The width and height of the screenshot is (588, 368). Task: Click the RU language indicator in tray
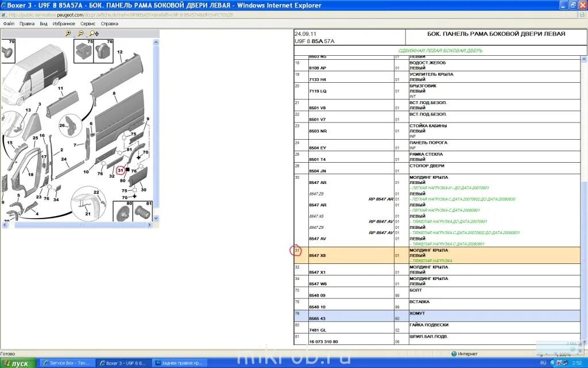[543, 363]
